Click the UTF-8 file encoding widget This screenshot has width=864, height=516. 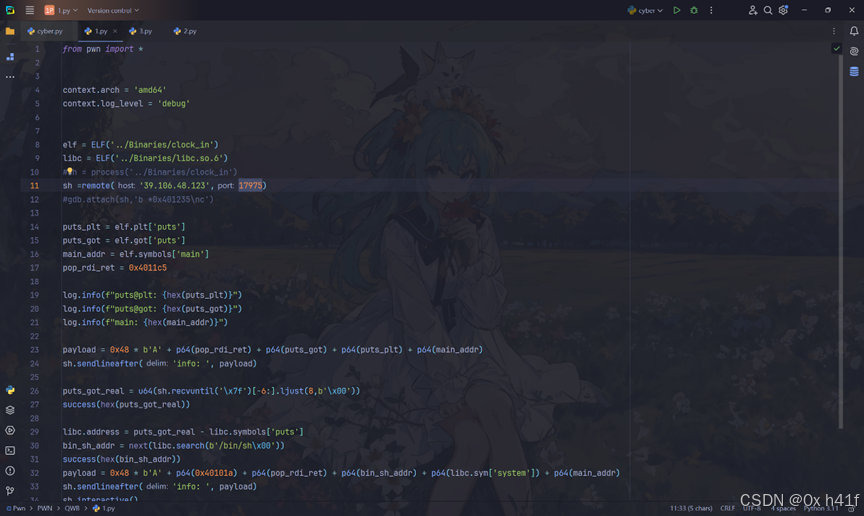752,508
